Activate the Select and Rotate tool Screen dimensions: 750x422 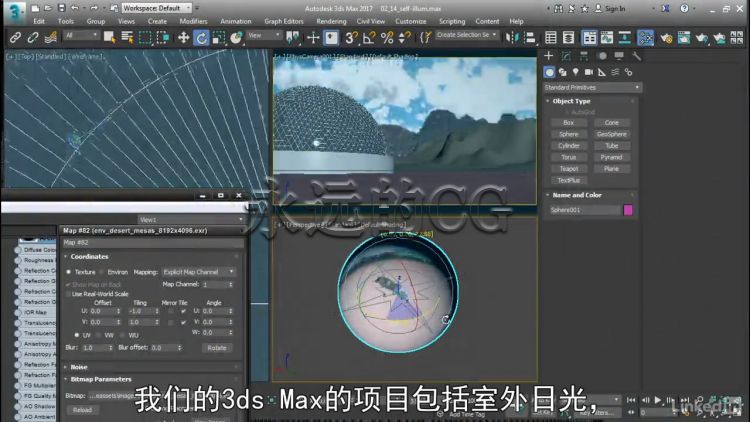[201, 37]
